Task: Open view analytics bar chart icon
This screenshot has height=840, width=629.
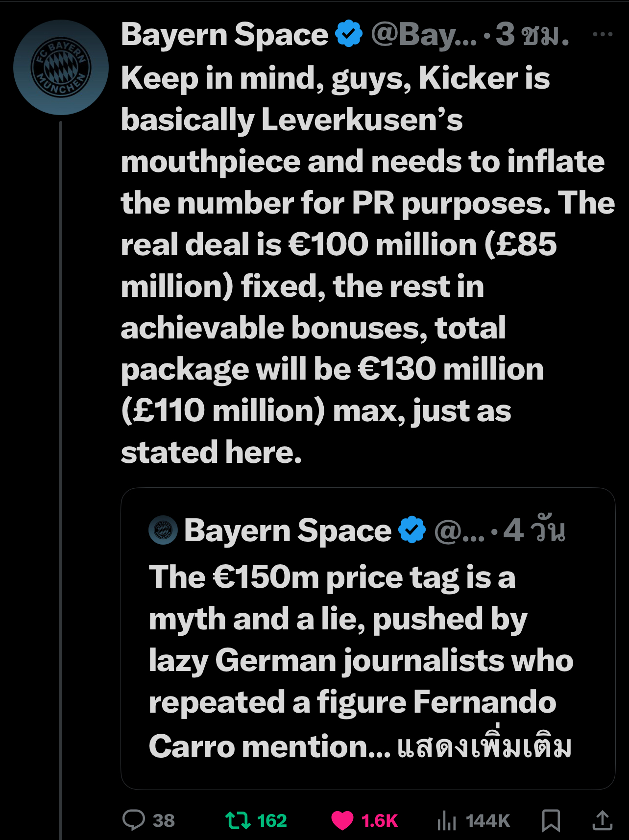Action: click(446, 820)
